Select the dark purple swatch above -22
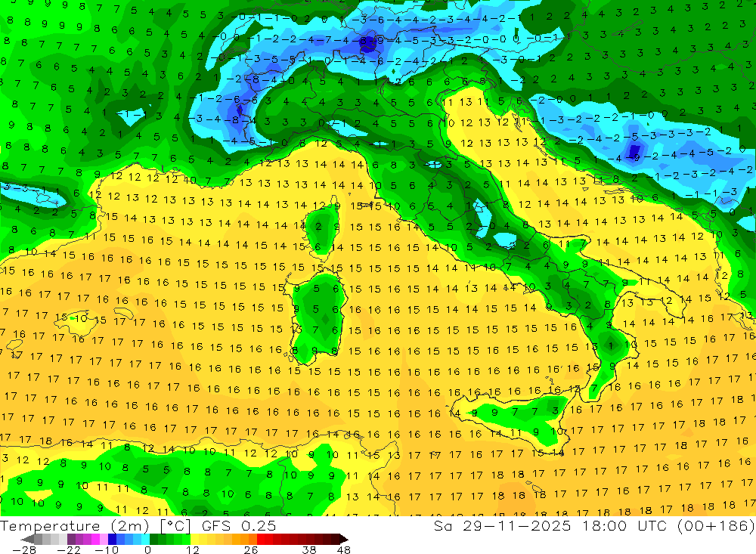Viewport: 756px width, 554px height. point(71,540)
